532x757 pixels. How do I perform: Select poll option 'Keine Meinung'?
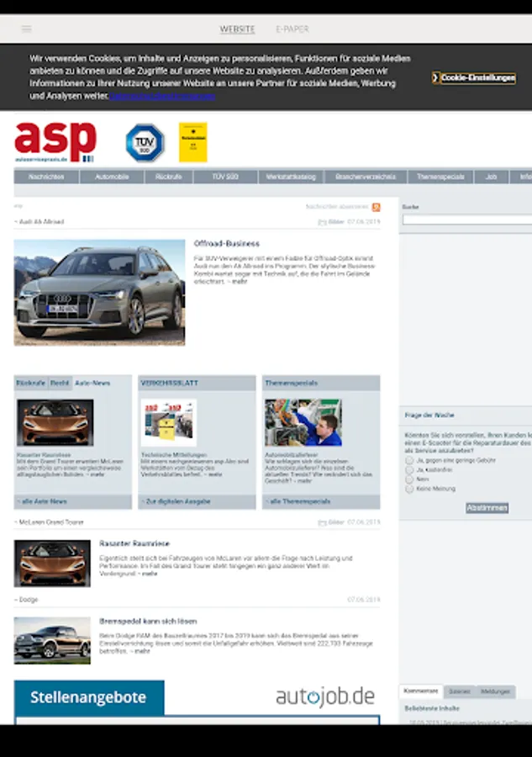[409, 489]
